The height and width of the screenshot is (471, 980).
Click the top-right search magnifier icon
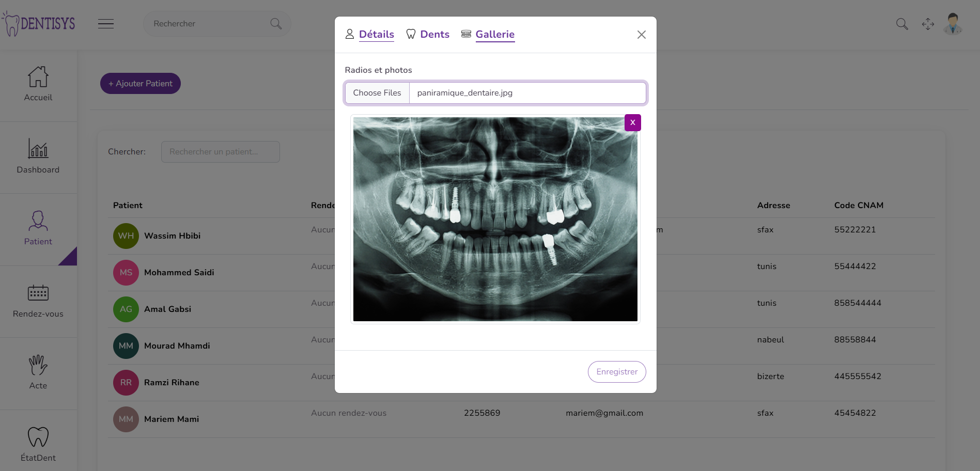point(902,24)
